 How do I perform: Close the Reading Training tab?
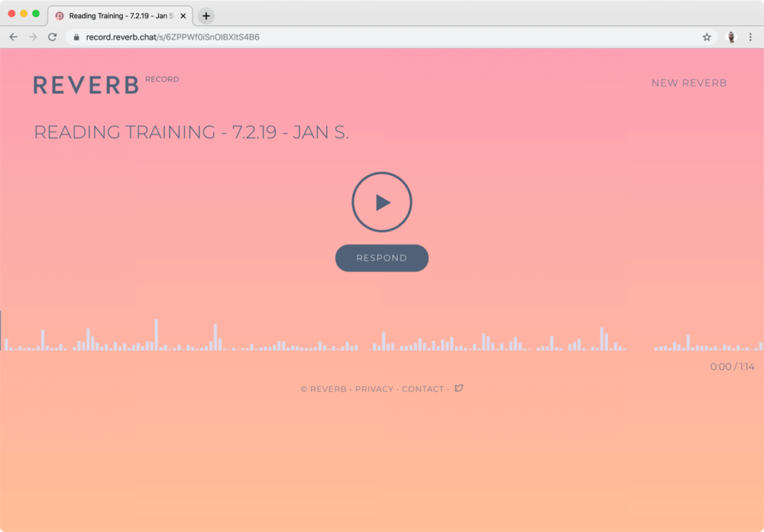tap(184, 16)
